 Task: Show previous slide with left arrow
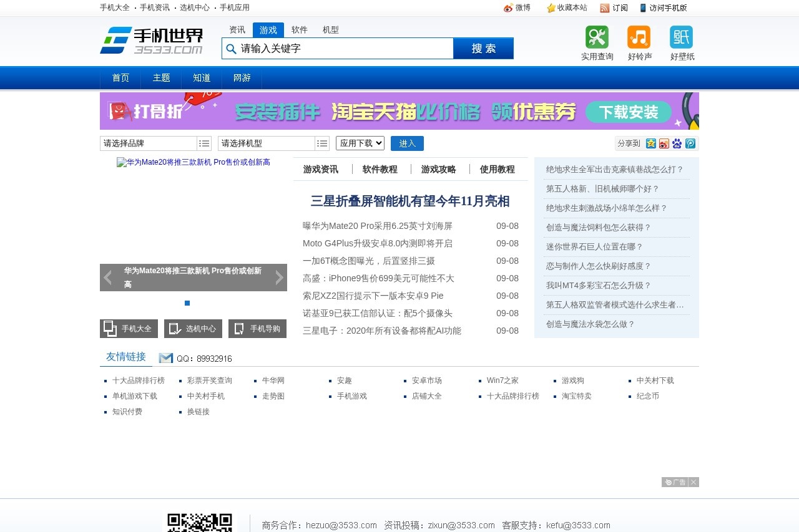pyautogui.click(x=107, y=278)
